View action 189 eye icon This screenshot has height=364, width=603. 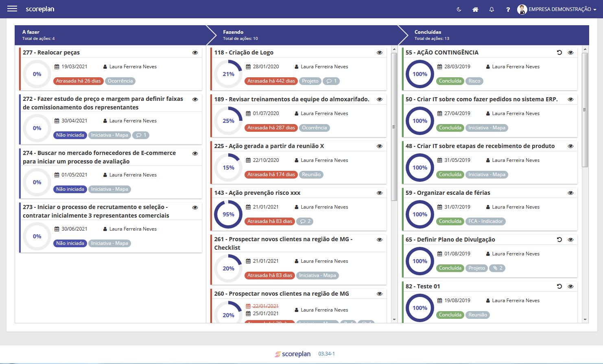[380, 99]
